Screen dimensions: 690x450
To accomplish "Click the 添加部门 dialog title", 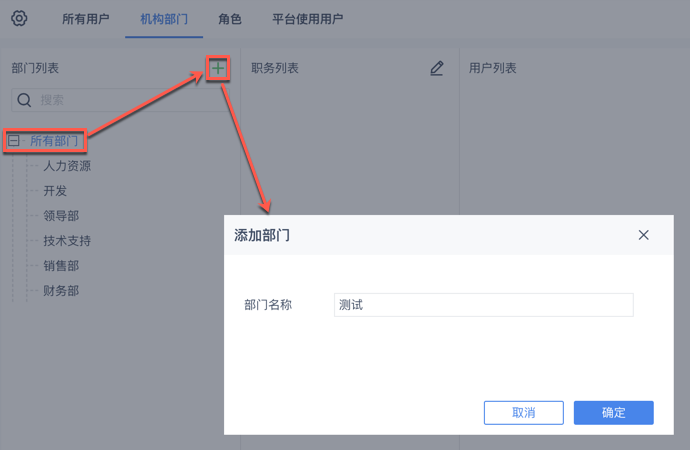I will (x=262, y=235).
